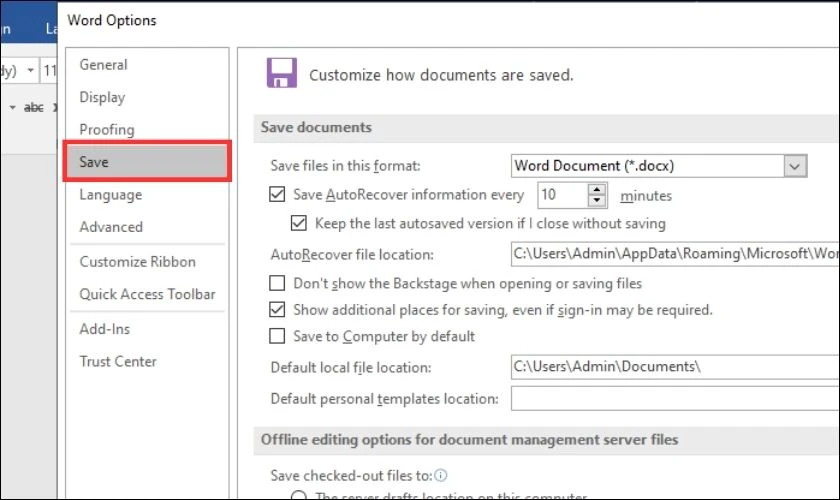
Task: Open Trust Center settings
Action: 118,361
